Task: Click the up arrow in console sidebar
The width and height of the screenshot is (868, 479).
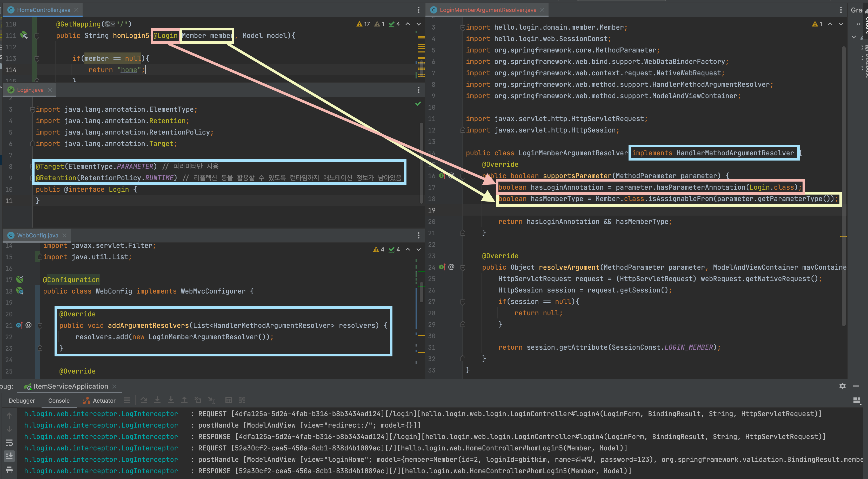Action: click(x=9, y=416)
